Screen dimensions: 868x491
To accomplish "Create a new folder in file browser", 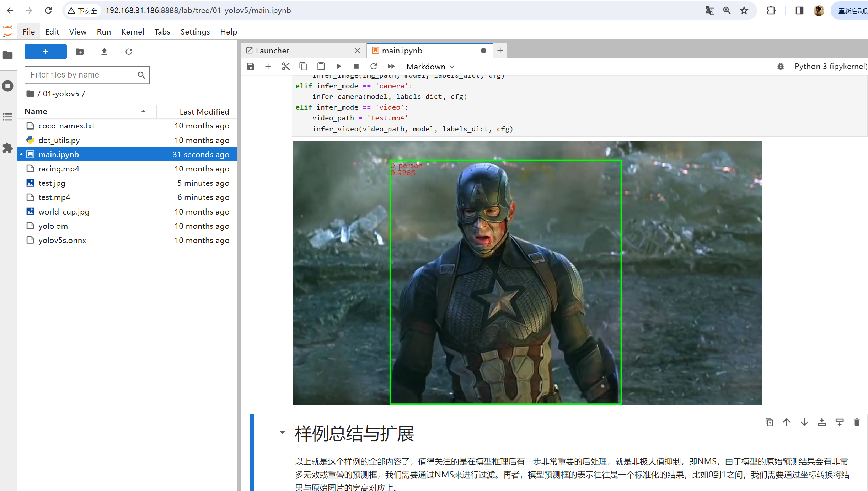I will pyautogui.click(x=80, y=52).
